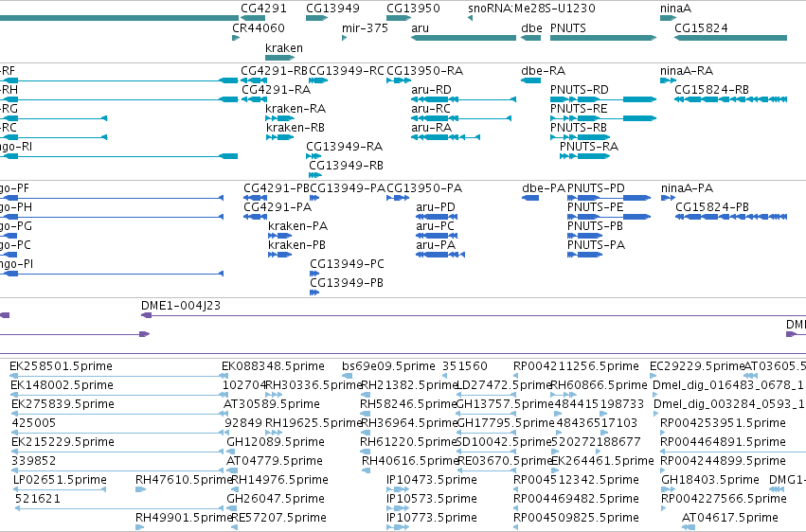Click EST label RP004469482.5prime
The height and width of the screenshot is (532, 806).
576,499
